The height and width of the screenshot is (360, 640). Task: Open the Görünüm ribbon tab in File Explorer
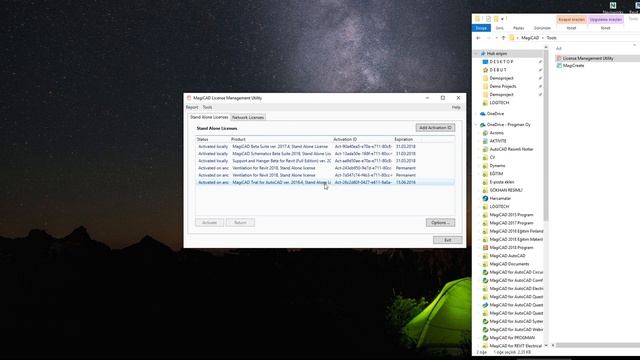pos(542,28)
